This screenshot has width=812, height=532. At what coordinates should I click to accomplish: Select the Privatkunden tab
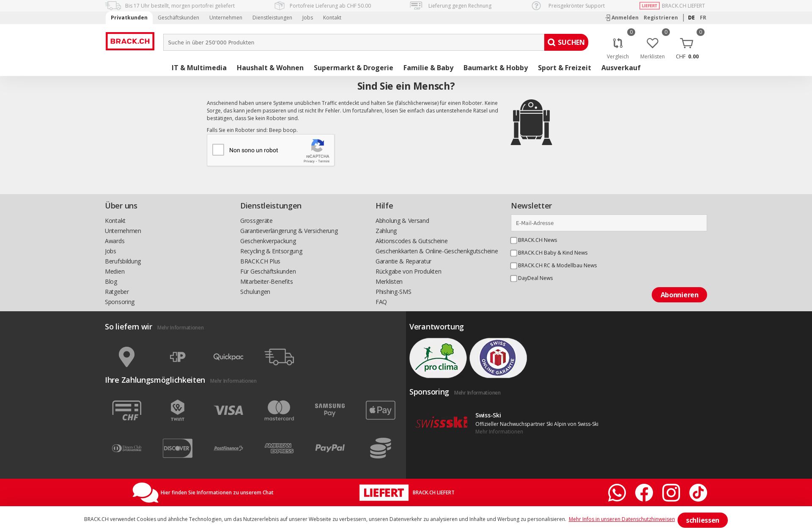[129, 18]
